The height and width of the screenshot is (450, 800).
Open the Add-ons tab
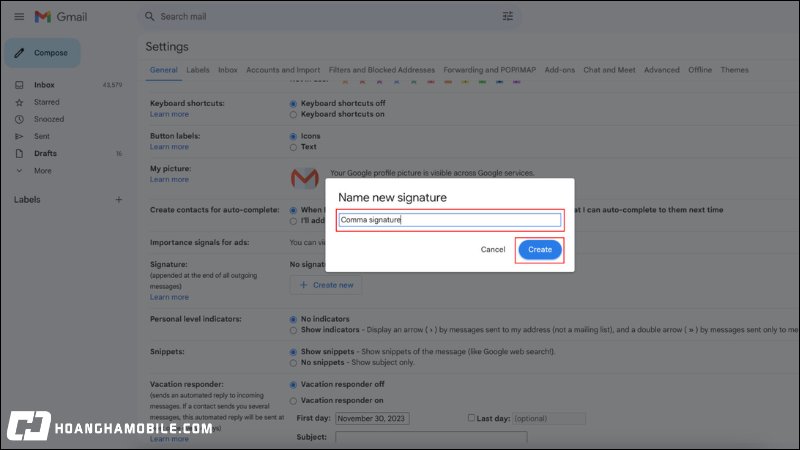coord(560,70)
